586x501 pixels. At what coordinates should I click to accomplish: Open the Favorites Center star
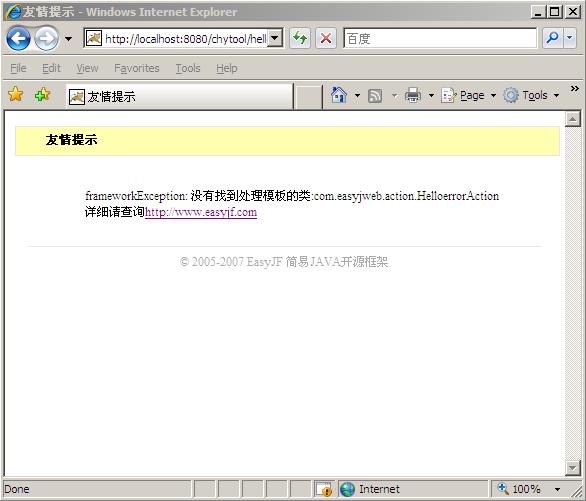[16, 94]
